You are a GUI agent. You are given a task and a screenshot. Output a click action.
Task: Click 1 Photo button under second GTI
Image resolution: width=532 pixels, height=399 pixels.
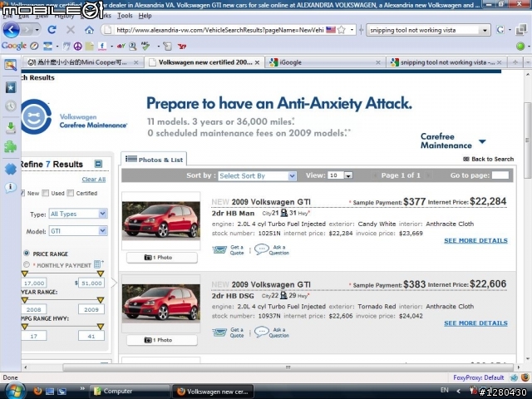coord(162,340)
